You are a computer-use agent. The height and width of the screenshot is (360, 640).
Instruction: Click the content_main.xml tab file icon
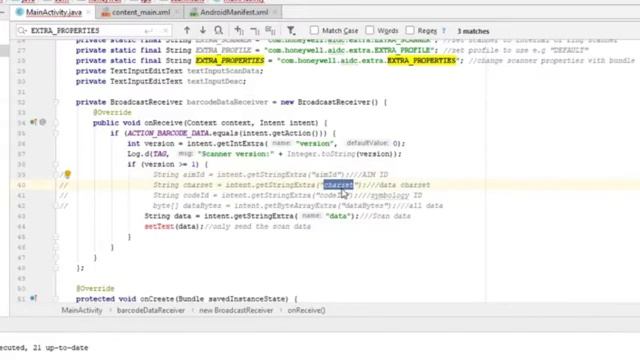pos(106,12)
